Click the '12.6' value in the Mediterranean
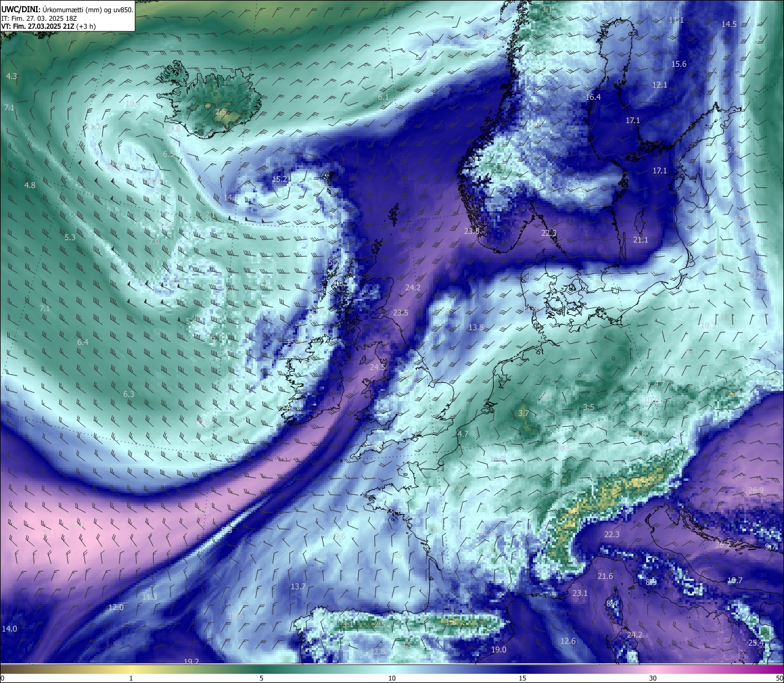Image resolution: width=784 pixels, height=683 pixels. [x=568, y=641]
